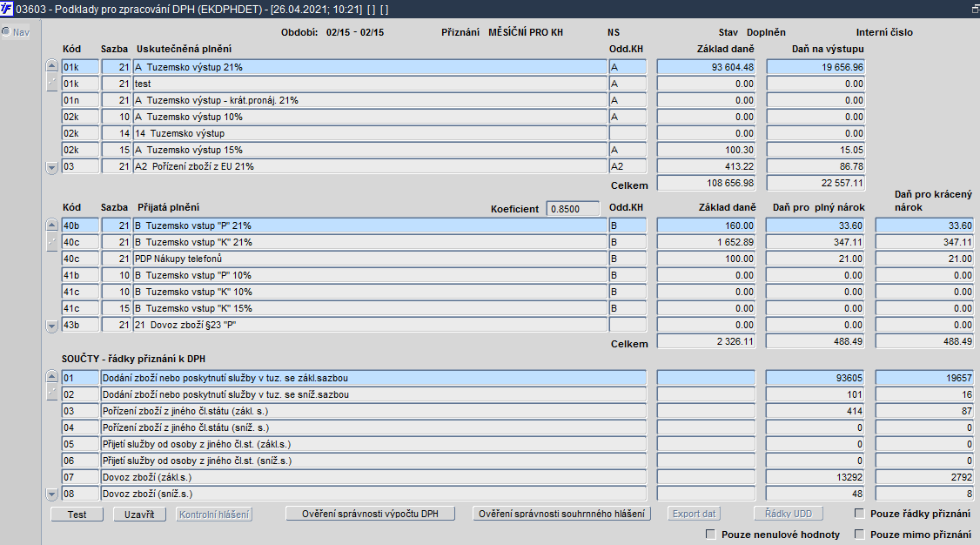Image resolution: width=980 pixels, height=545 pixels.
Task: Select the 'test' row description
Action: (370, 84)
